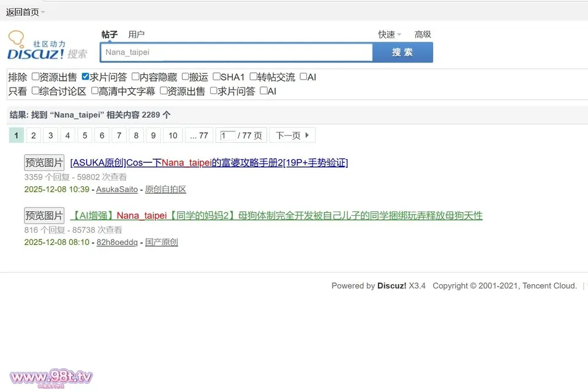Check 求片问答 in the 只看 row
This screenshot has width=588, height=392.
[x=213, y=91]
